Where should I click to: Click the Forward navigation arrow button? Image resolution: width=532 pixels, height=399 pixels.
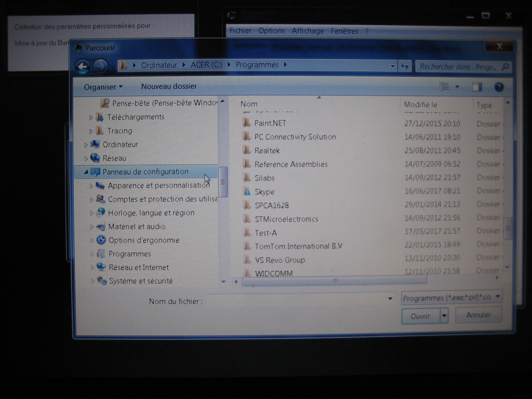pos(100,66)
